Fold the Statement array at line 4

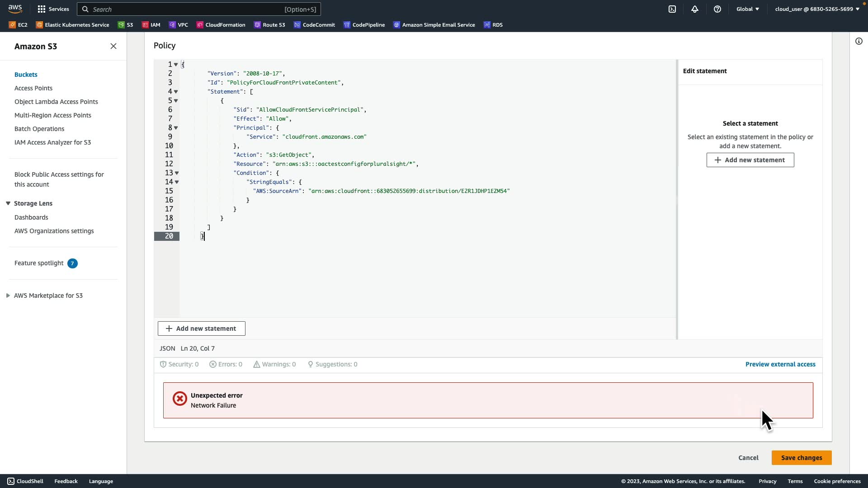pyautogui.click(x=176, y=92)
